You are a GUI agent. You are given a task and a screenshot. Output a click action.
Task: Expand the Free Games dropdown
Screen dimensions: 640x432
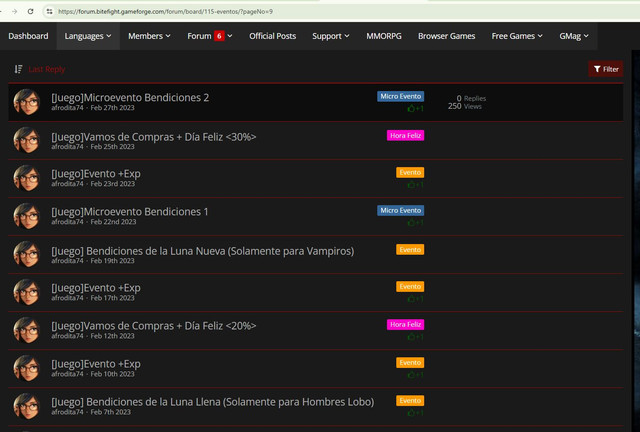click(517, 36)
